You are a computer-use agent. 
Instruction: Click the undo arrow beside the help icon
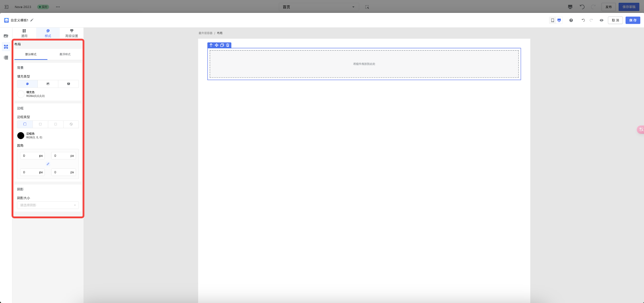[583, 20]
